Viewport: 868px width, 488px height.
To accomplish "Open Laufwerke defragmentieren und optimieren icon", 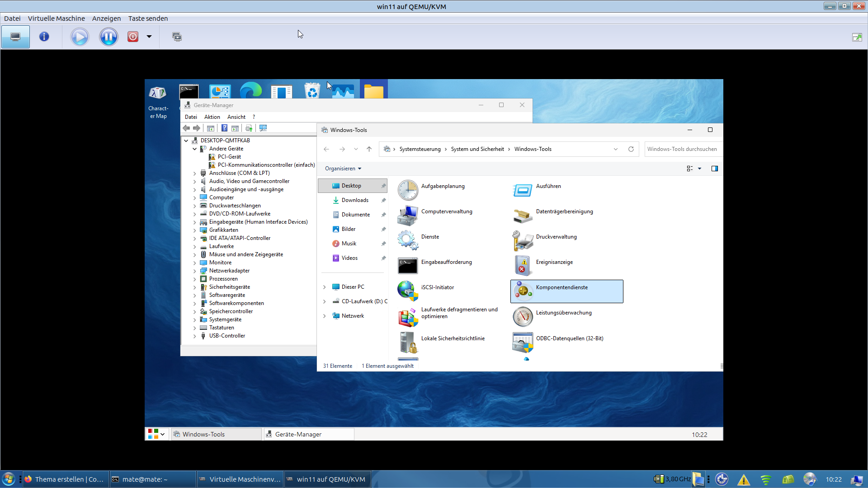I will pos(408,317).
